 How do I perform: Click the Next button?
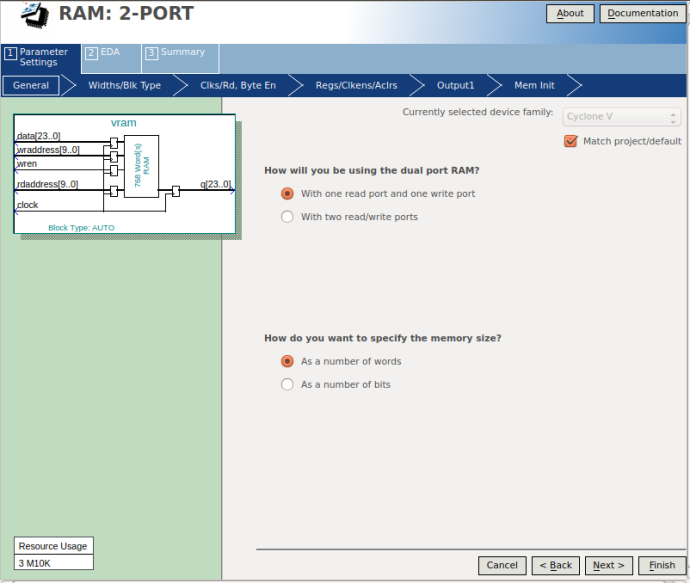point(609,565)
